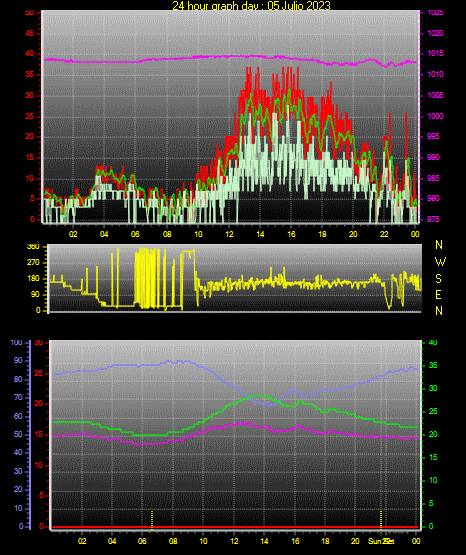This screenshot has height=555, width=466.
Task: Click the 25 value on red temperature scale
Action: [39, 374]
